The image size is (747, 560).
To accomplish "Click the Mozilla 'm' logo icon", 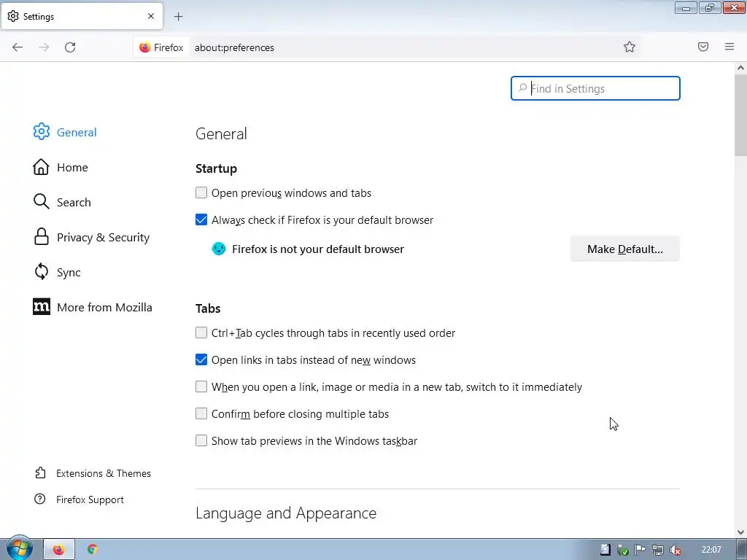I will (42, 307).
